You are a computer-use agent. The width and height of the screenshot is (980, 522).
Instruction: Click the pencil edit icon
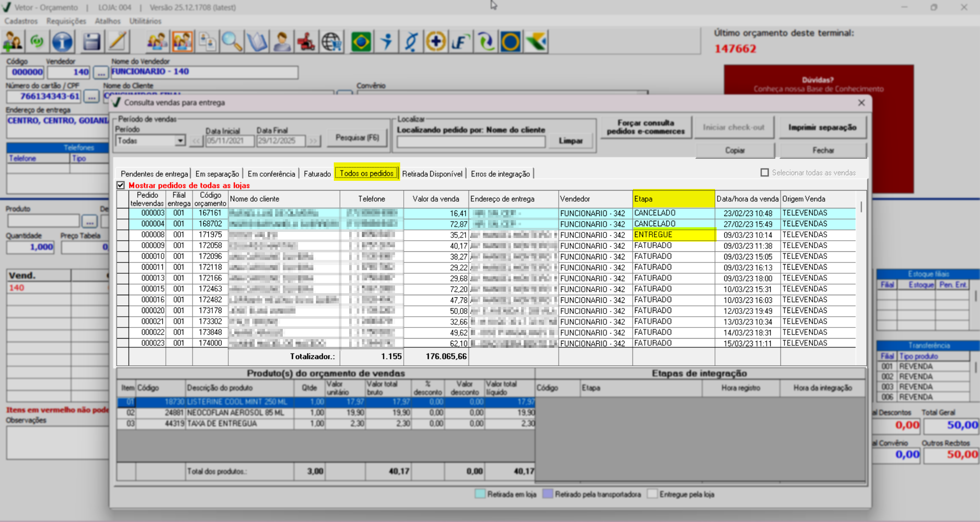tap(117, 42)
